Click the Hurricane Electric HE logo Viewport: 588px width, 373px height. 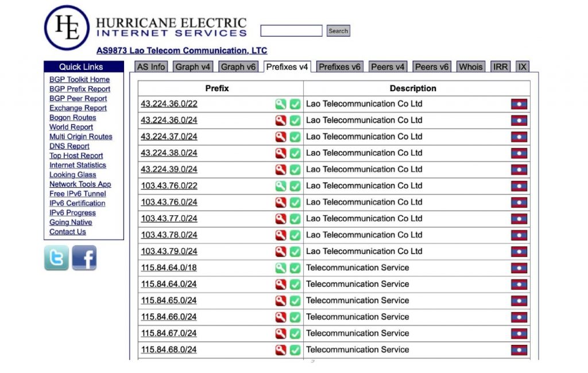pos(67,28)
